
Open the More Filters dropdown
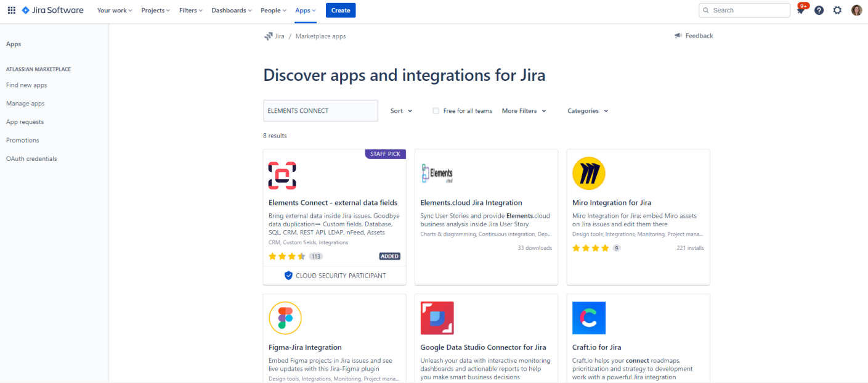[x=524, y=111]
